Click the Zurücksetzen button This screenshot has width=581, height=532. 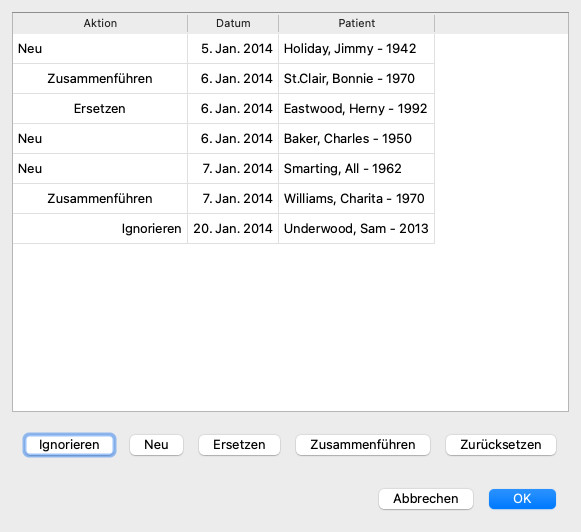pyautogui.click(x=501, y=445)
